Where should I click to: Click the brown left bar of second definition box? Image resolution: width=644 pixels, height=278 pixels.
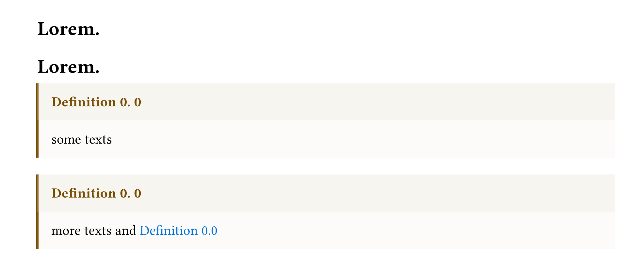click(37, 212)
